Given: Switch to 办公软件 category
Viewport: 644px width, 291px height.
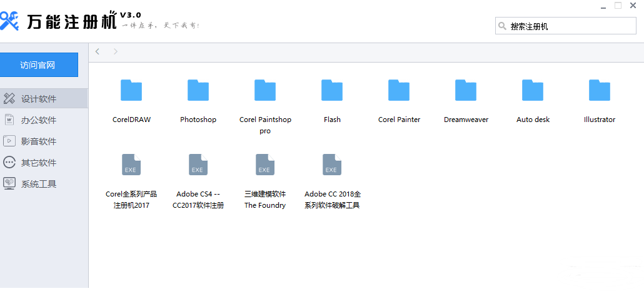Looking at the screenshot, I should 44,120.
